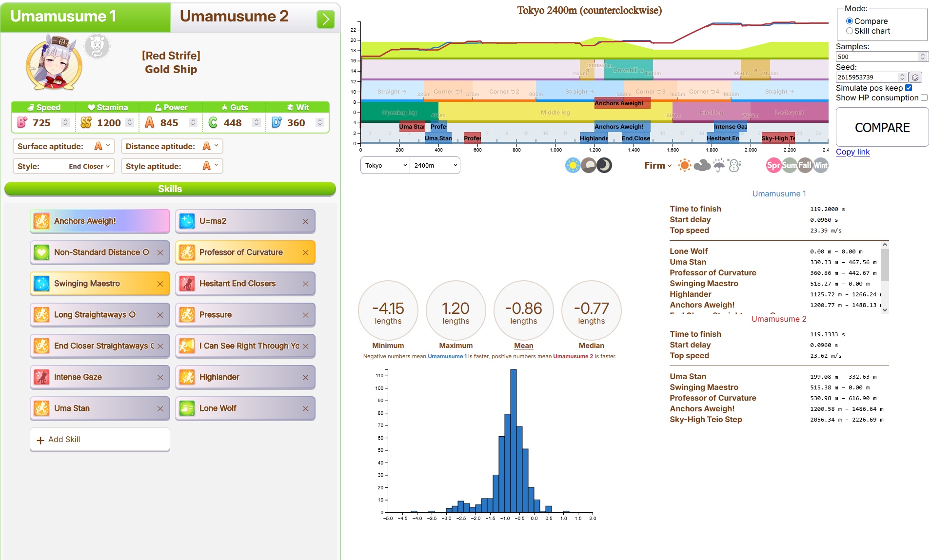This screenshot has width=931, height=560.
Task: Open Style dropdown showing End Closer
Action: point(64,166)
